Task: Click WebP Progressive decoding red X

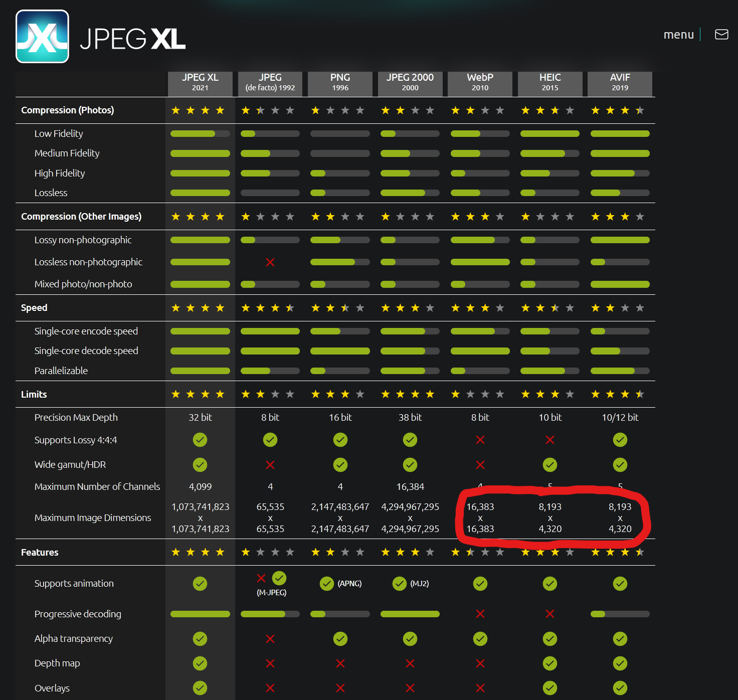Action: [x=480, y=614]
